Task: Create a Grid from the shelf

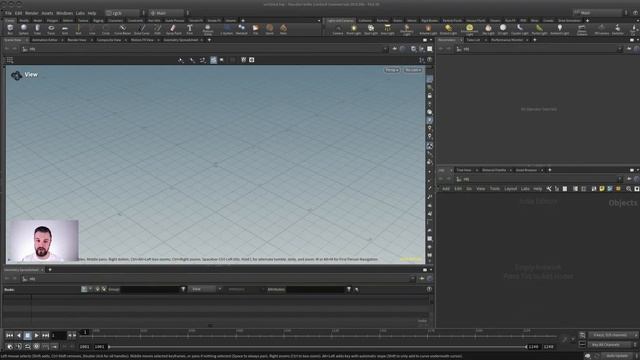Action: tap(64, 29)
